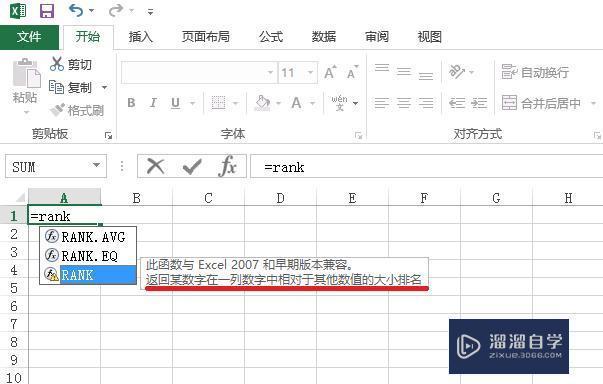This screenshot has width=603, height=384.
Task: Click the 粘贴 paste clipboard icon
Action: 27,73
